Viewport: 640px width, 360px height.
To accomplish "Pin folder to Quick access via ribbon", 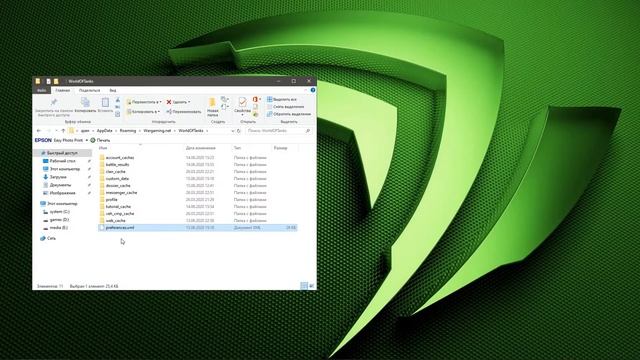I will pyautogui.click(x=54, y=107).
